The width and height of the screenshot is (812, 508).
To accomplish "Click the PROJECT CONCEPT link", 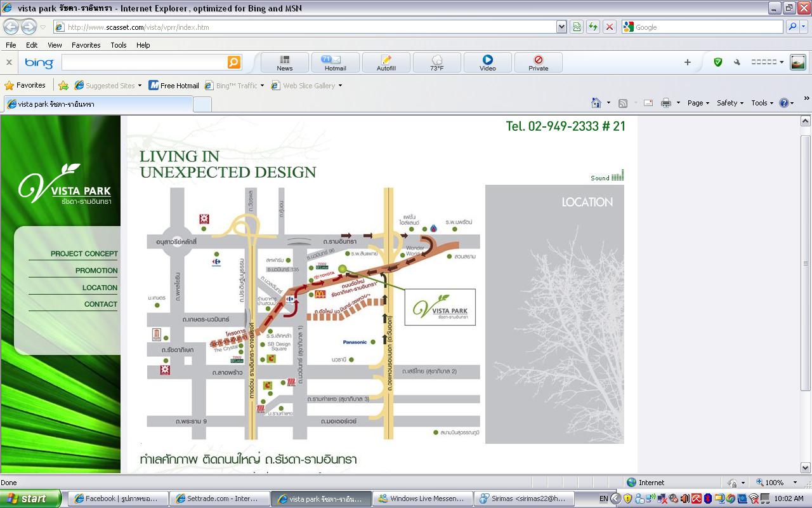I will (84, 253).
